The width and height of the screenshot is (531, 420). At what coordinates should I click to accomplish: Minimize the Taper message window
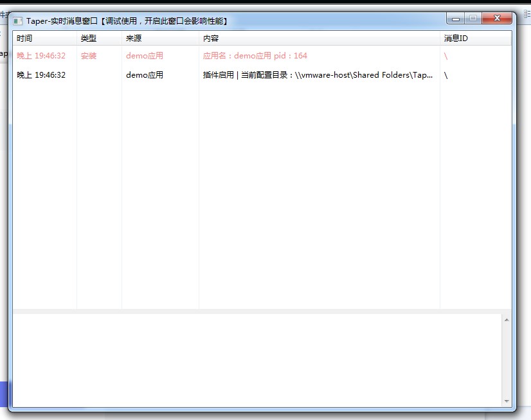pyautogui.click(x=456, y=19)
